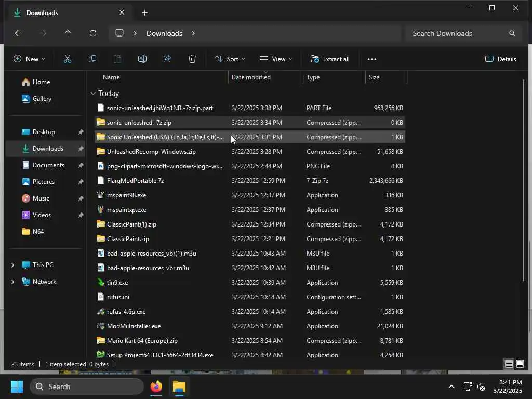Open the Windows Start menu
The width and height of the screenshot is (532, 399).
click(17, 387)
